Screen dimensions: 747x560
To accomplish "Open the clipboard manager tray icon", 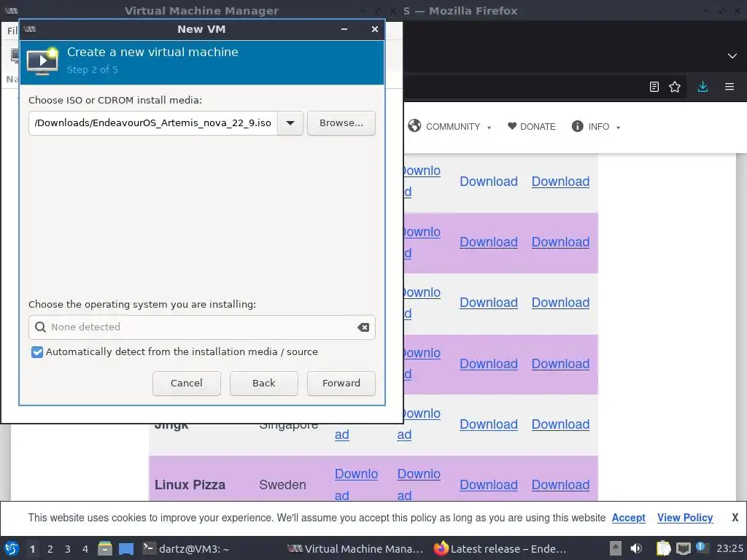I will (663, 549).
